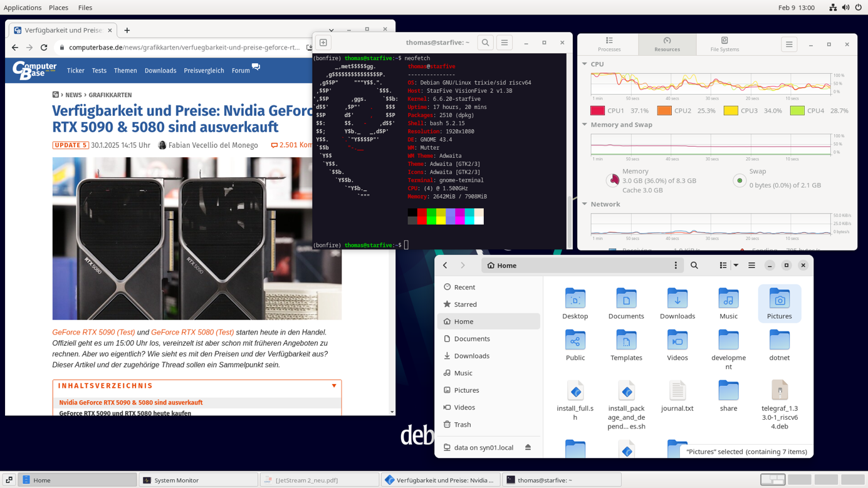Collapse the Memory and Swap section

pos(585,125)
